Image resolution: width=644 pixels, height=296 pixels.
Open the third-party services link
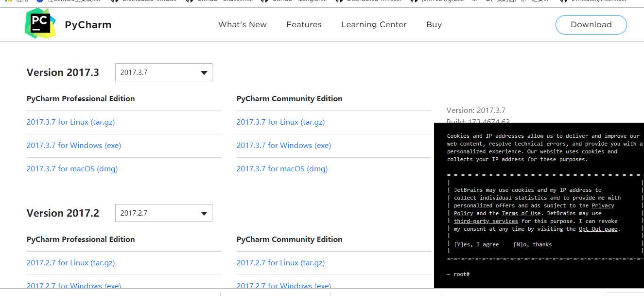point(486,221)
